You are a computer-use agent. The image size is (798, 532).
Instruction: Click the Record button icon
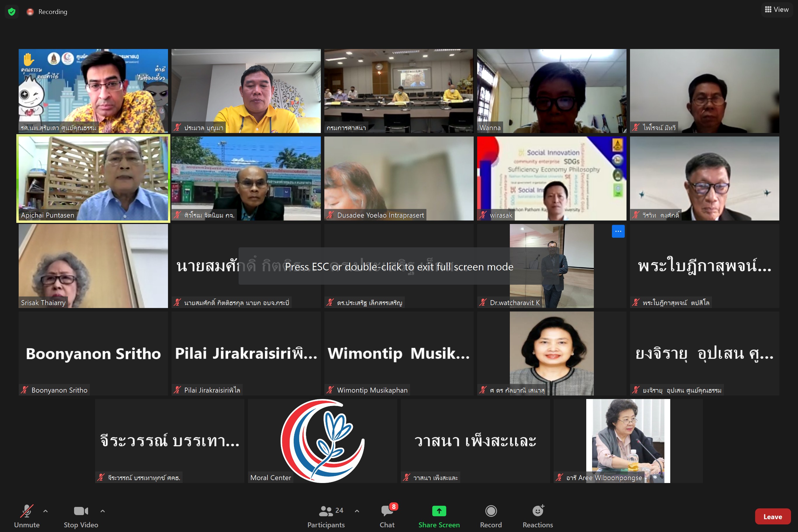pos(491,511)
